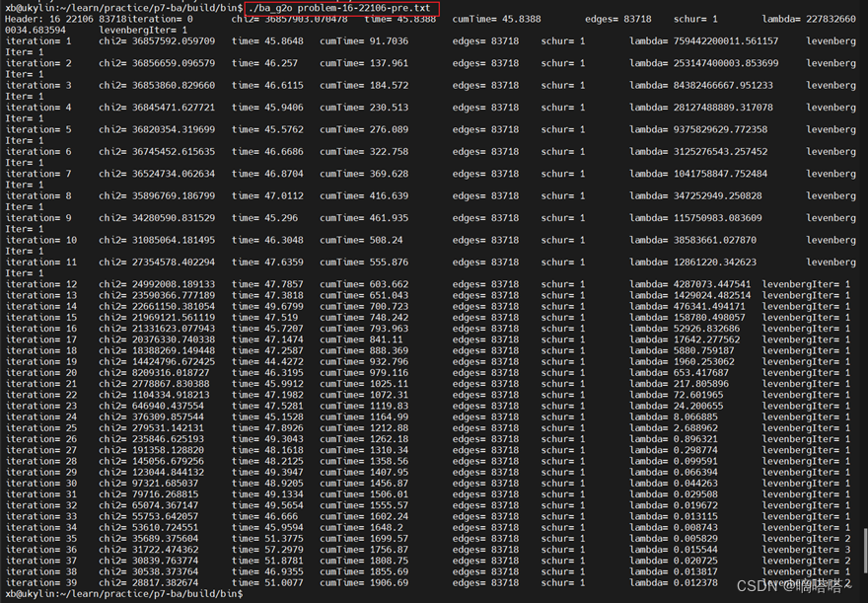Click lambda value 0.013817

[695, 572]
